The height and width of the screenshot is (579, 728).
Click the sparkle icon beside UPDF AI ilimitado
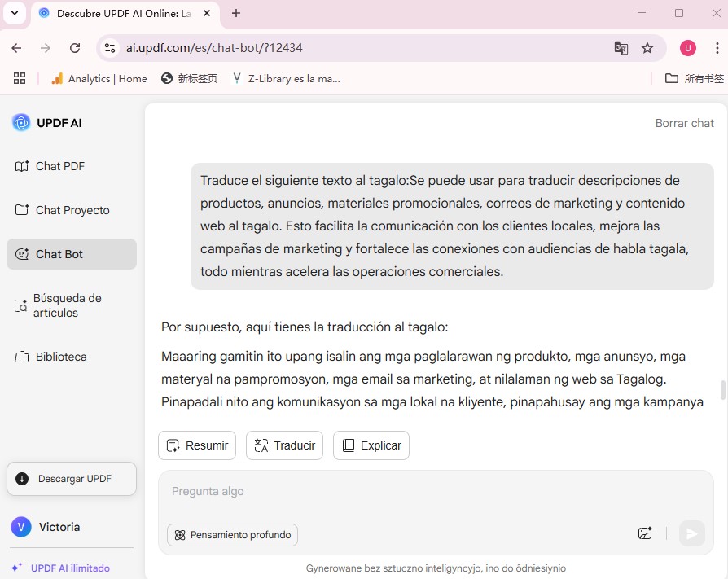pyautogui.click(x=17, y=568)
